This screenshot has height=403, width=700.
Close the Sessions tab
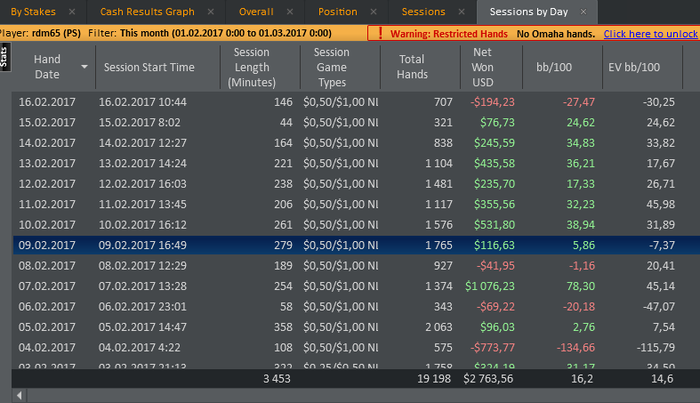462,12
